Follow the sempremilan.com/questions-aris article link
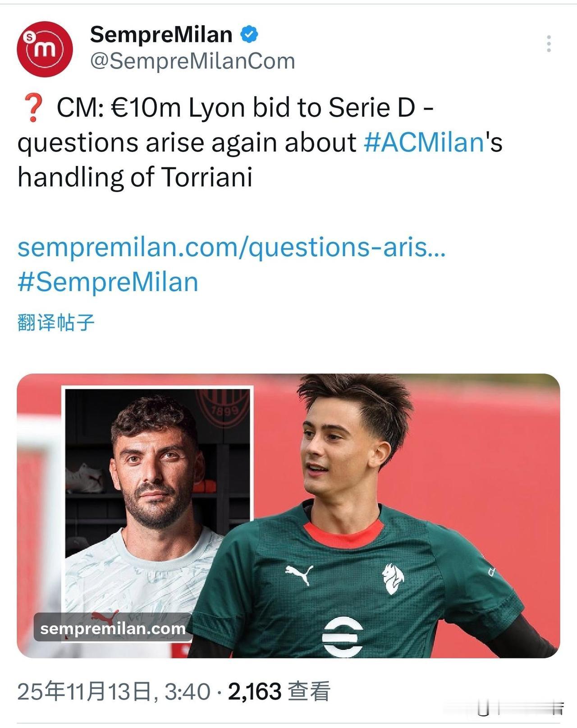577x728 pixels. (232, 247)
